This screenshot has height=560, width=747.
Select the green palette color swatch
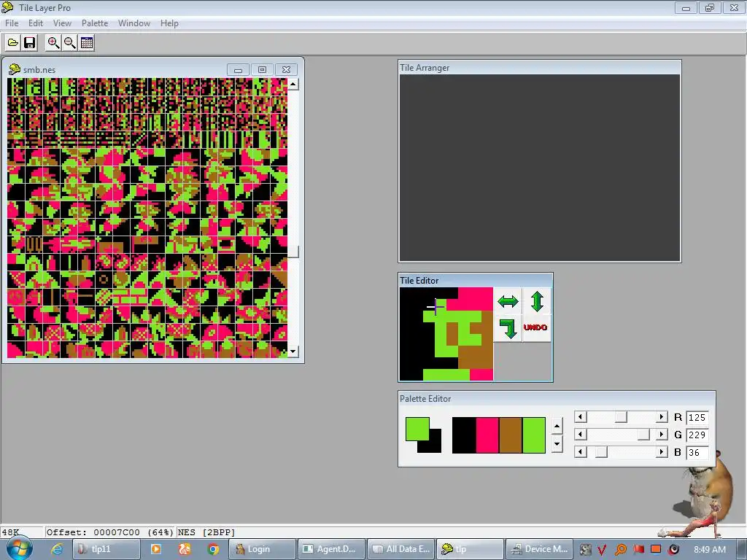tap(533, 435)
